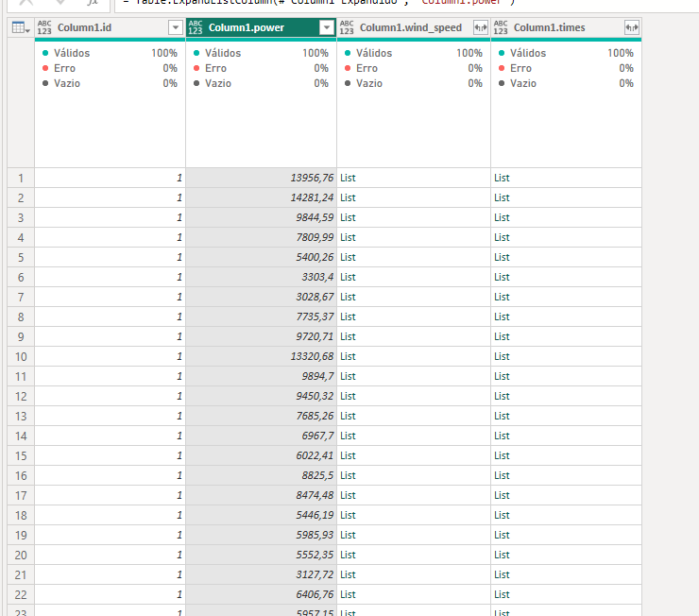Click power value 9894,7
The height and width of the screenshot is (616, 699).
317,376
